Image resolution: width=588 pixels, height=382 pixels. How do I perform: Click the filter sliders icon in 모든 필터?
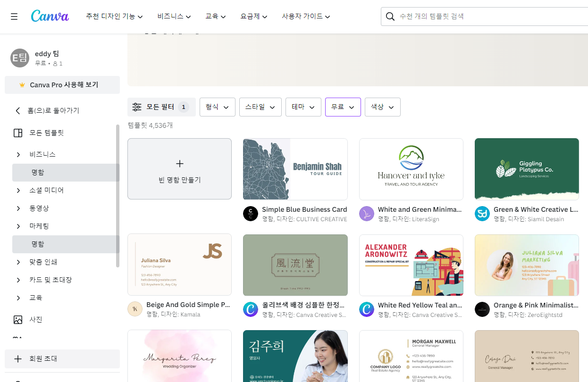pyautogui.click(x=136, y=107)
